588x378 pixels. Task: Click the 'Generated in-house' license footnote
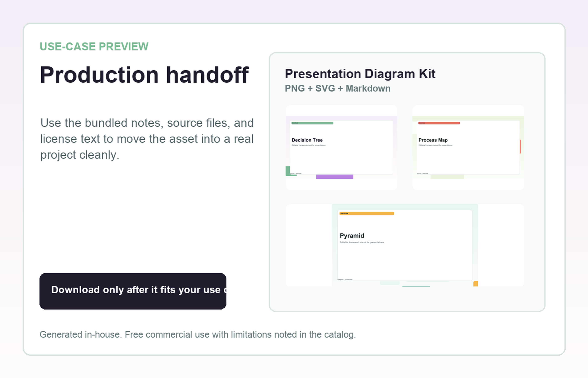[198, 335]
